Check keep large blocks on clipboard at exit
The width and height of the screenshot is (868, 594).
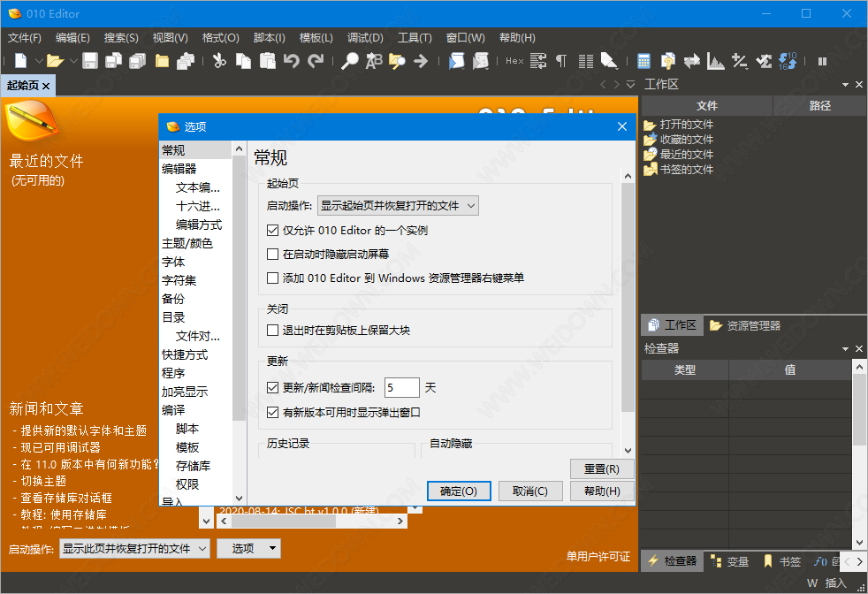(272, 331)
